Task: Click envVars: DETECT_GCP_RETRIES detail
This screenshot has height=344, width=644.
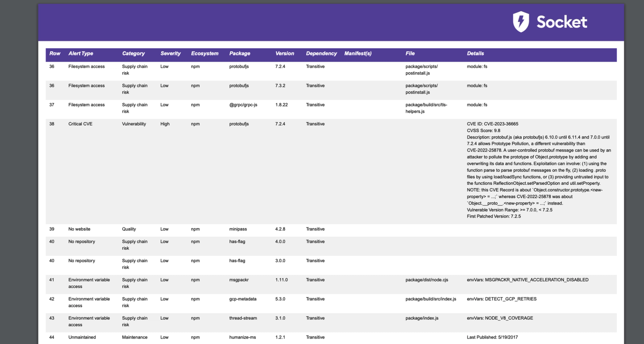Action: (502, 299)
